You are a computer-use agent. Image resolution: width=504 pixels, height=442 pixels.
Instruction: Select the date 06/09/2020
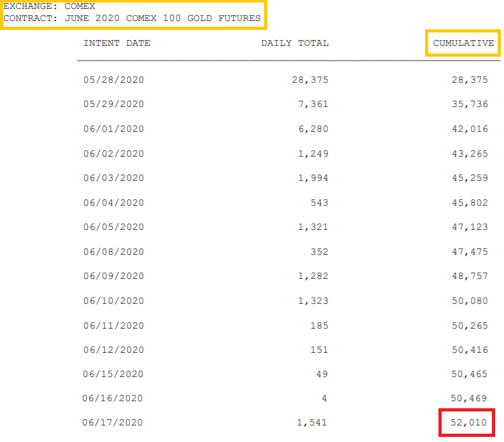coord(113,276)
